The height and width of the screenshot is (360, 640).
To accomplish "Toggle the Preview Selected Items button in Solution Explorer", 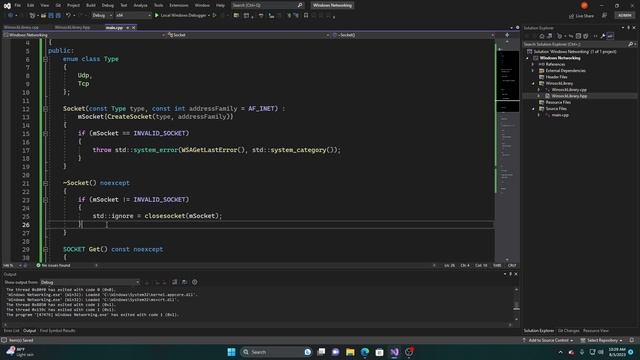I will (610, 36).
